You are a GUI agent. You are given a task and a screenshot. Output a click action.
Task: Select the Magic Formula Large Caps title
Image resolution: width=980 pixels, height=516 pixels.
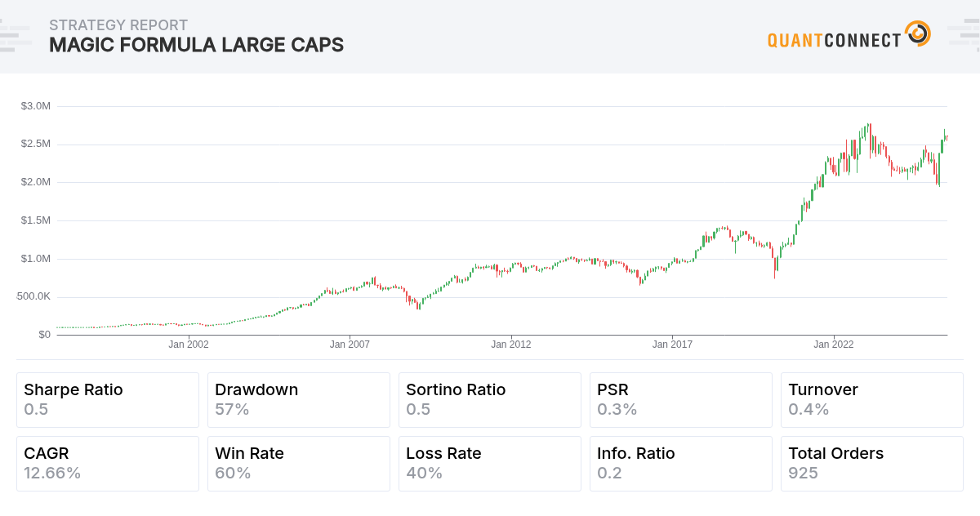pyautogui.click(x=196, y=45)
